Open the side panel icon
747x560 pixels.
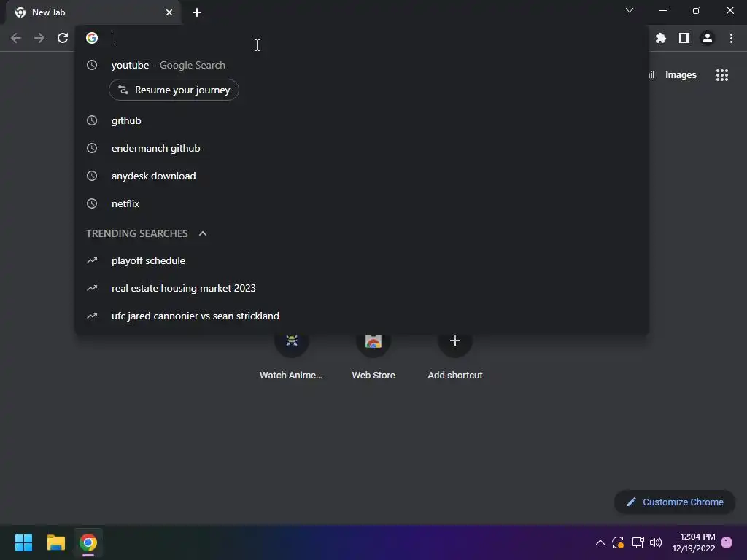pyautogui.click(x=684, y=38)
